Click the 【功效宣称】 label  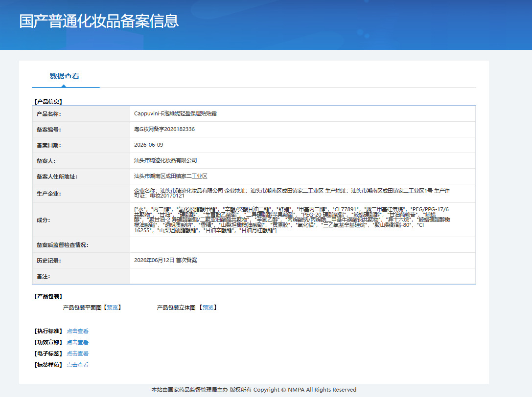(48, 342)
